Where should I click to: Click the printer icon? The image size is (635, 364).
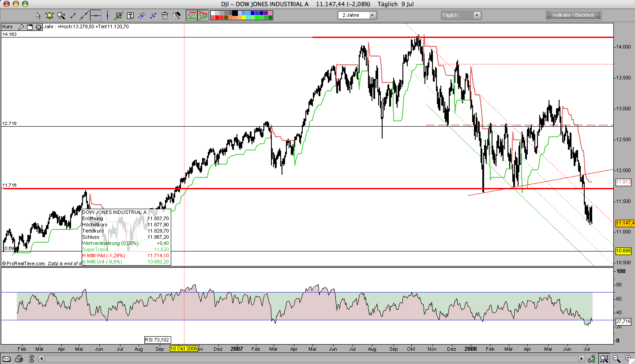19,358
